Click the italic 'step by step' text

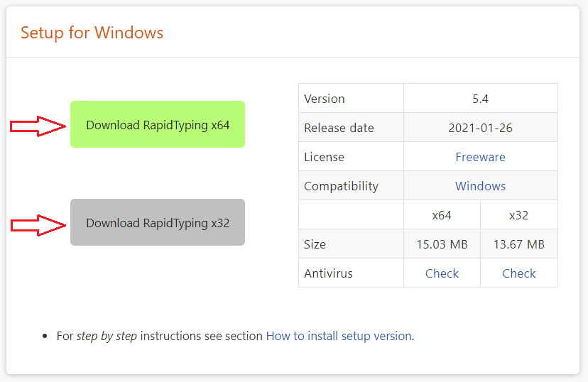[107, 336]
